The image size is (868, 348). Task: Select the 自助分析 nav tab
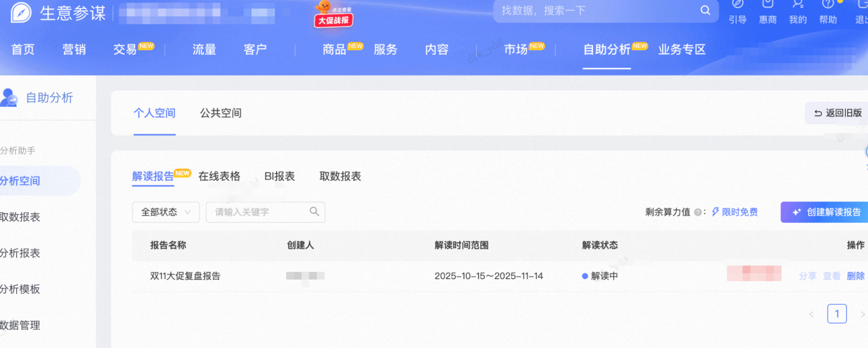pos(607,50)
